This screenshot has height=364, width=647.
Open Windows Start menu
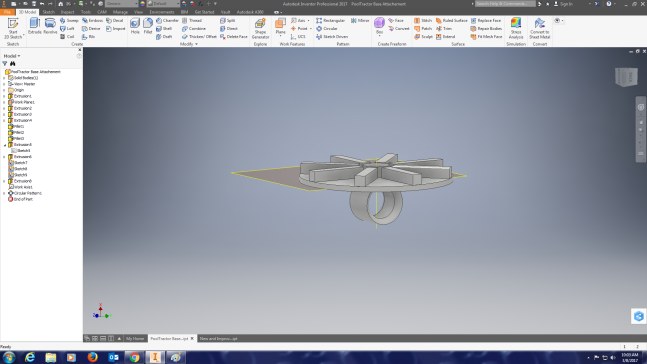click(x=9, y=357)
